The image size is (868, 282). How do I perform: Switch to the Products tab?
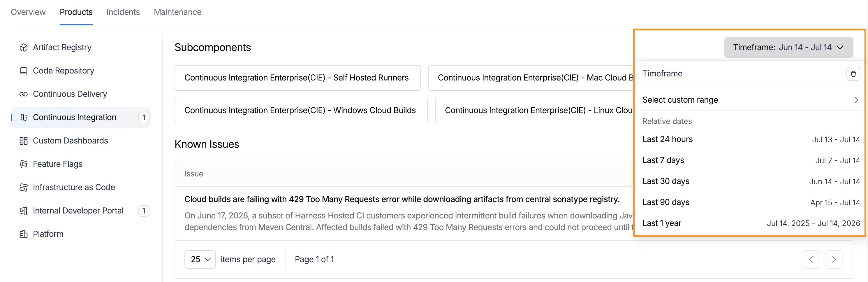coord(76,12)
